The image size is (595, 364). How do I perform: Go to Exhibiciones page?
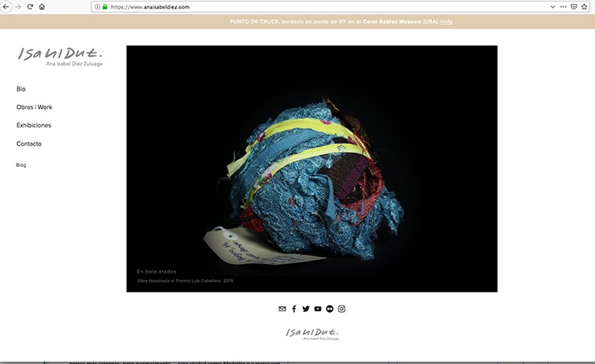(34, 125)
